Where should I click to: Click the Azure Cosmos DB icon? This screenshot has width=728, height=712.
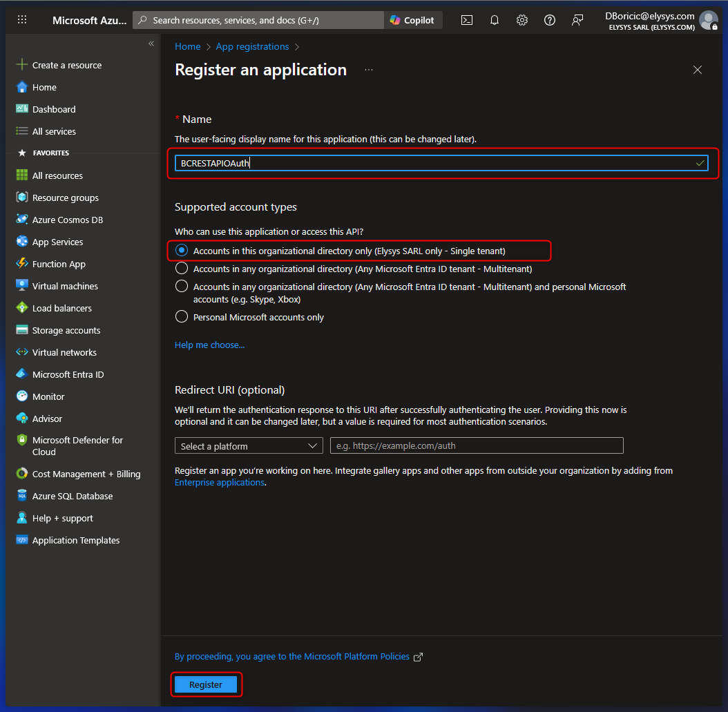tap(22, 220)
